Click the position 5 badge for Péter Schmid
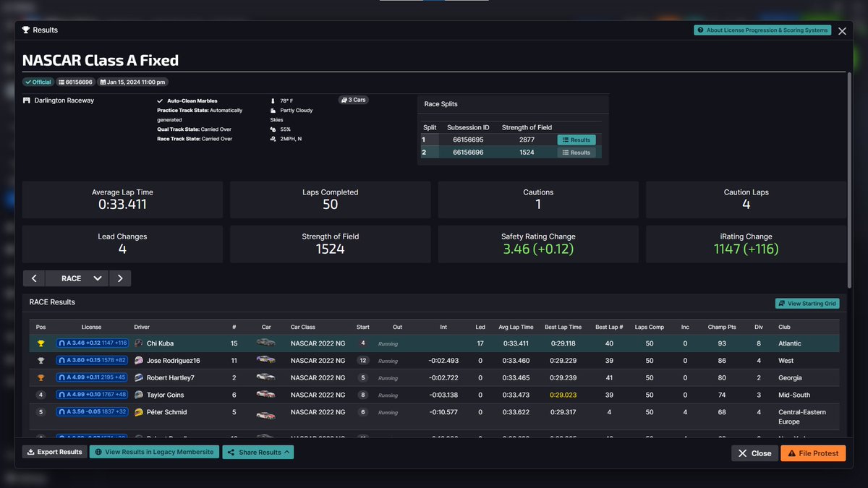 point(41,412)
